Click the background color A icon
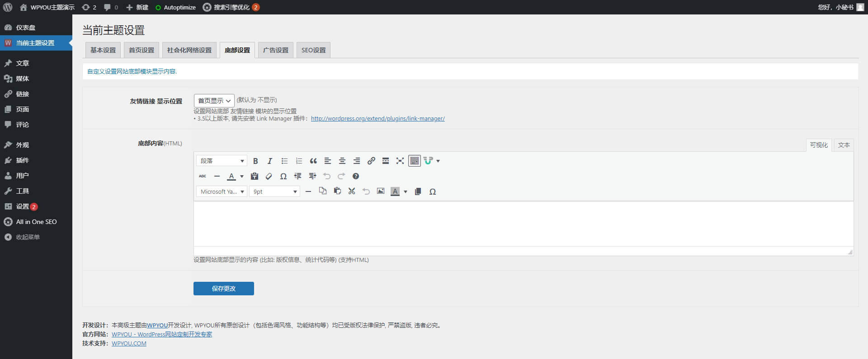 [x=395, y=191]
